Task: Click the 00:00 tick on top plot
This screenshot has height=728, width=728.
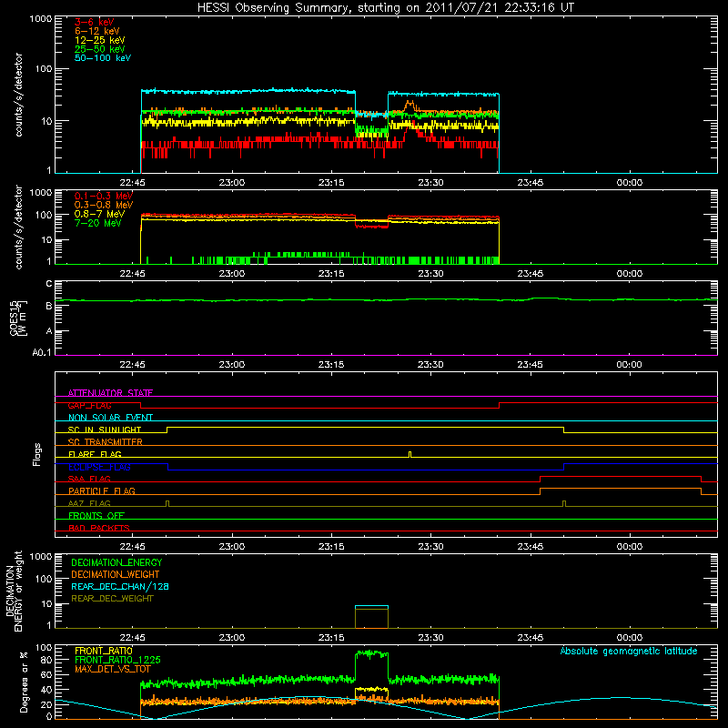Action: pyautogui.click(x=630, y=183)
